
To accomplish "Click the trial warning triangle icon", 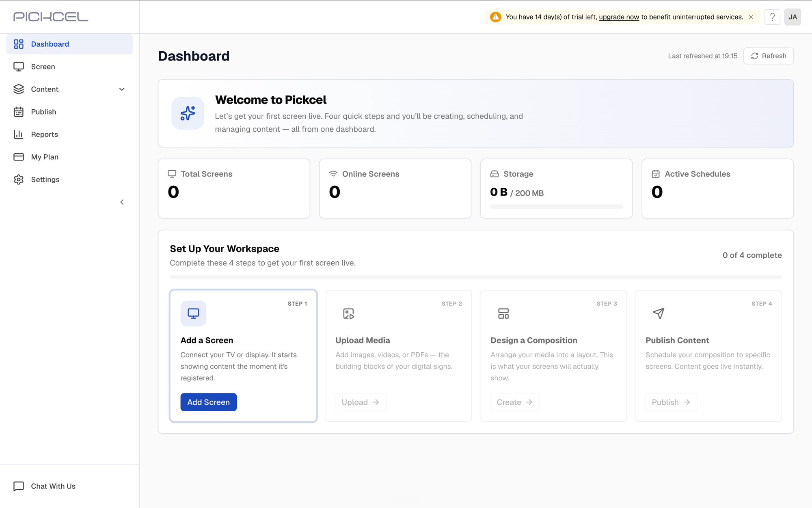I will [495, 17].
